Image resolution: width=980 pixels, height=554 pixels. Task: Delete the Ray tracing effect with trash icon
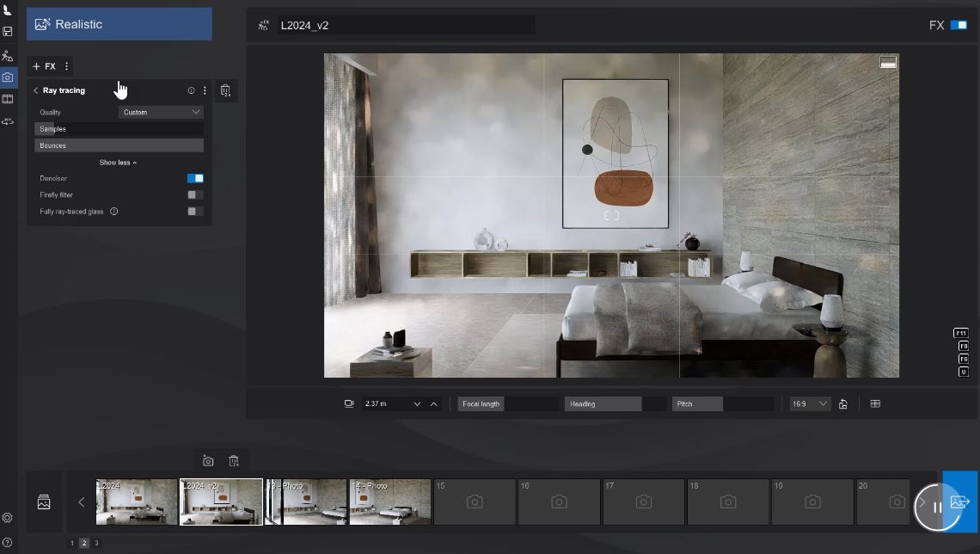pyautogui.click(x=225, y=90)
